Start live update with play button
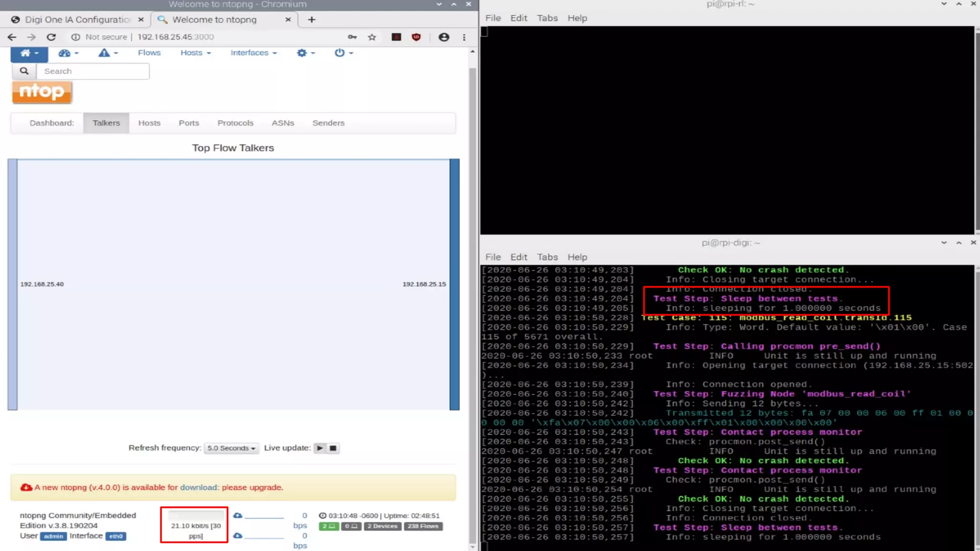The width and height of the screenshot is (980, 551). (320, 448)
